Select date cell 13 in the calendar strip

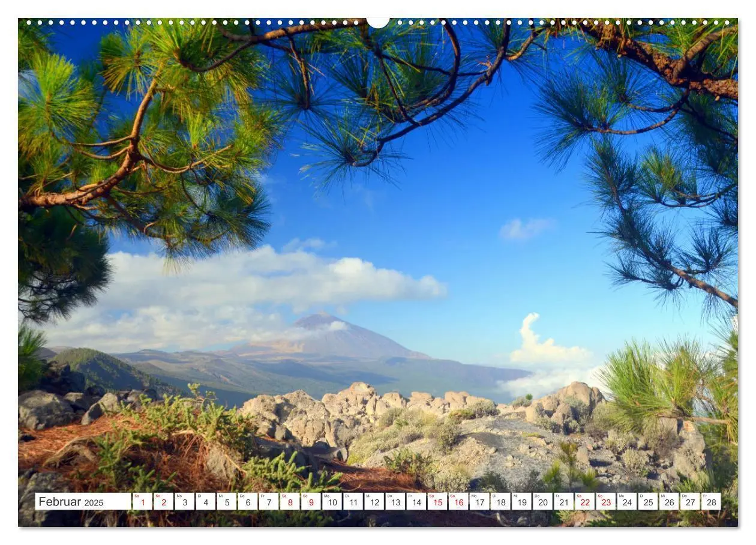tap(395, 502)
